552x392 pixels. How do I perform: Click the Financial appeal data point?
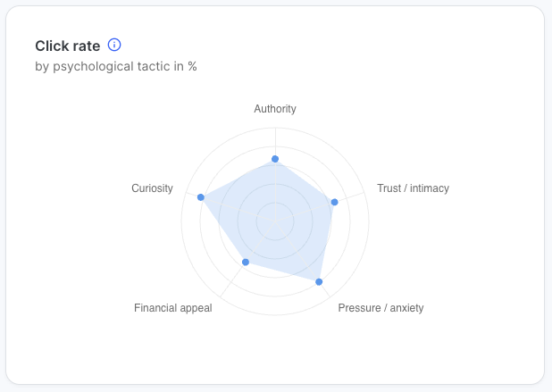click(246, 262)
